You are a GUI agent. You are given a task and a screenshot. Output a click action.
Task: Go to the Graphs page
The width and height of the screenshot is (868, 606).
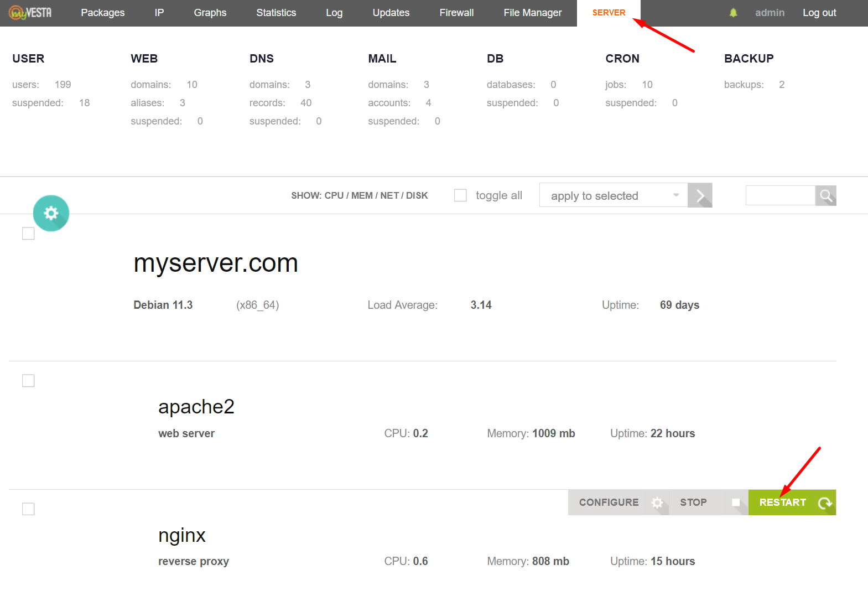pos(210,13)
